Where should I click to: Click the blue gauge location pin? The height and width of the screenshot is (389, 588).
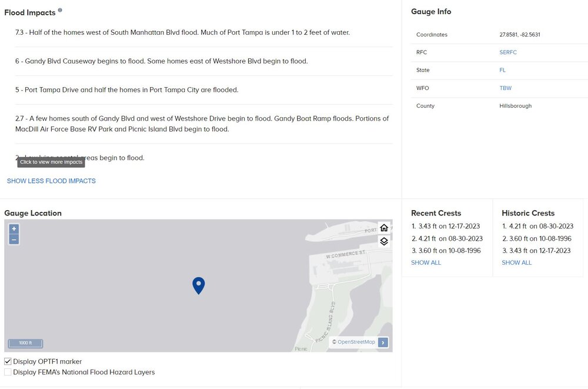tap(199, 285)
